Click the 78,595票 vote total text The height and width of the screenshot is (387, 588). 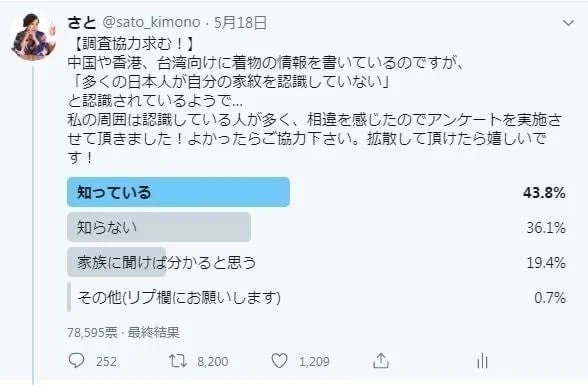pos(92,332)
